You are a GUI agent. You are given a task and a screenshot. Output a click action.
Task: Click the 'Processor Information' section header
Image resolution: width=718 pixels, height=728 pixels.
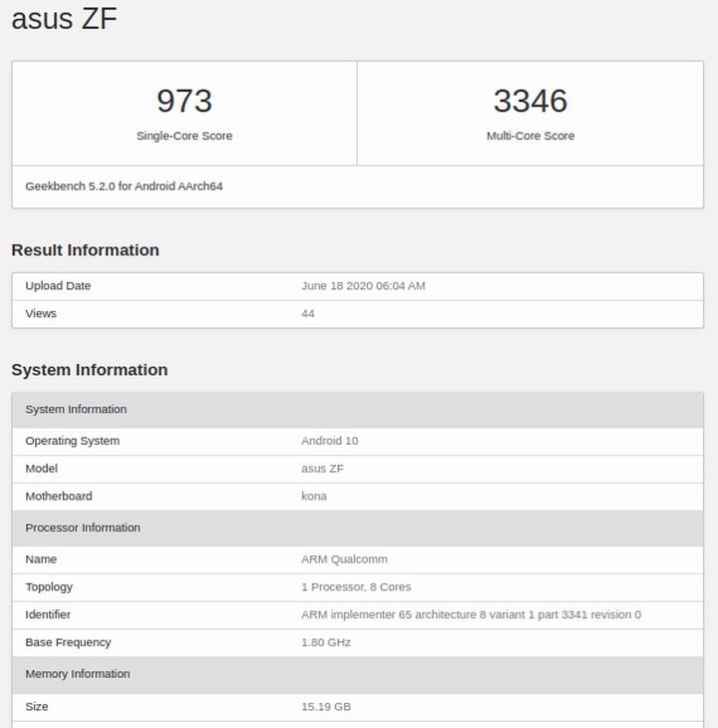pos(357,528)
